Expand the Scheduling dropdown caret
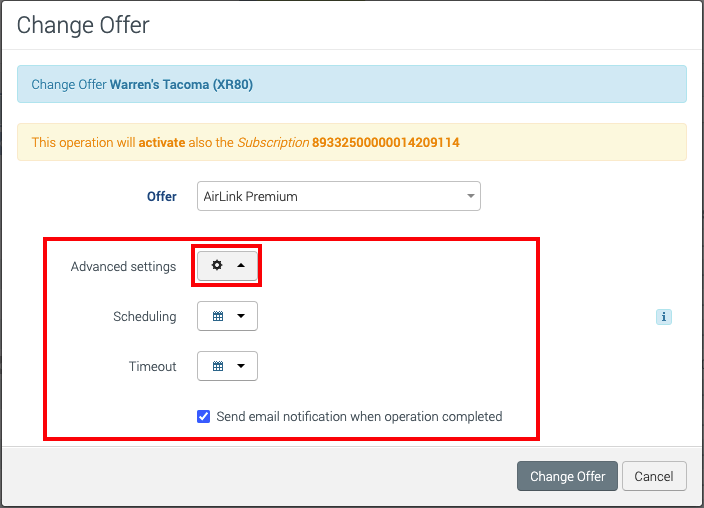 tap(241, 316)
